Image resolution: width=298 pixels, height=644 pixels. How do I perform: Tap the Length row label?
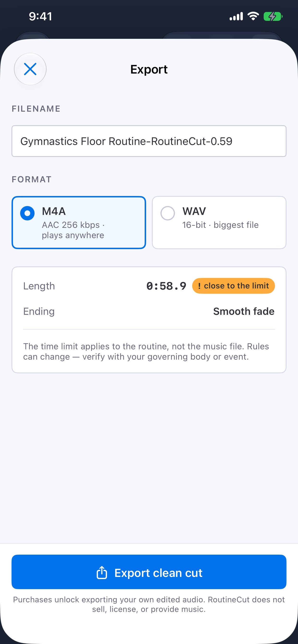39,286
